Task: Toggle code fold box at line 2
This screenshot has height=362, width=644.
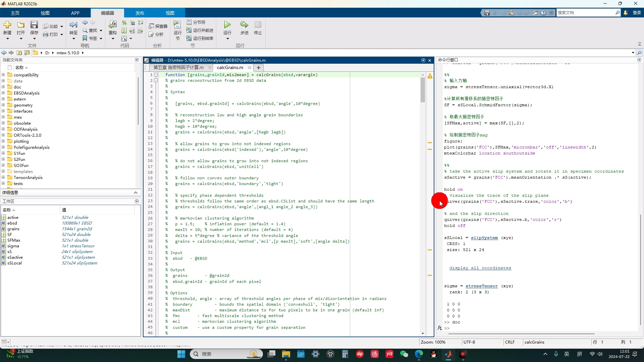Action: coord(156,80)
